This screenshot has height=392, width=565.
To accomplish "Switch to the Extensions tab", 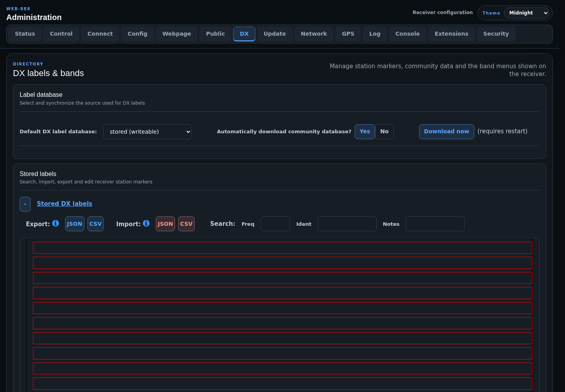I will click(x=452, y=34).
